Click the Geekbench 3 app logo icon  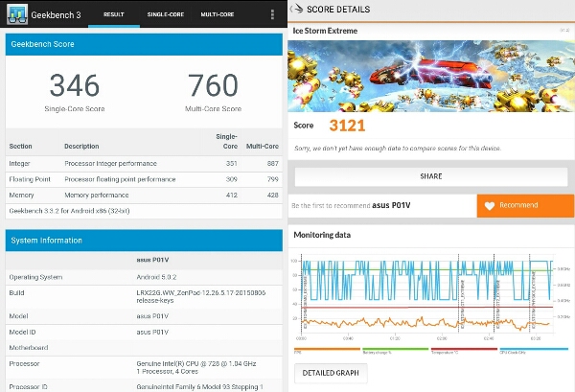(x=17, y=14)
